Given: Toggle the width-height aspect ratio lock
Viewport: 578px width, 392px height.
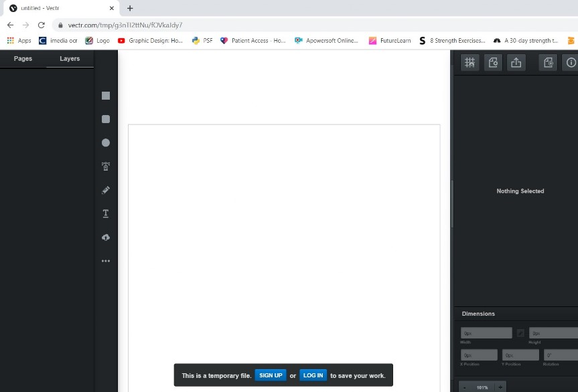Looking at the screenshot, I should pyautogui.click(x=520, y=333).
